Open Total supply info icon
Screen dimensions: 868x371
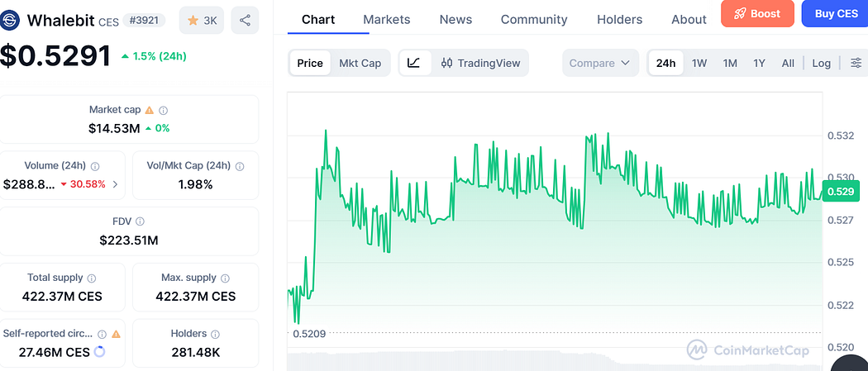92,278
